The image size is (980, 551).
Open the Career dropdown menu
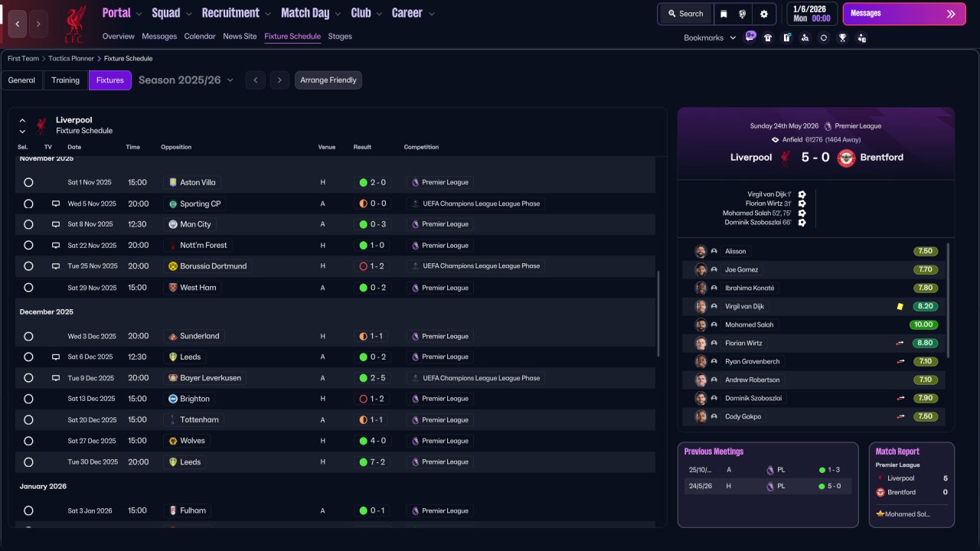pos(413,13)
